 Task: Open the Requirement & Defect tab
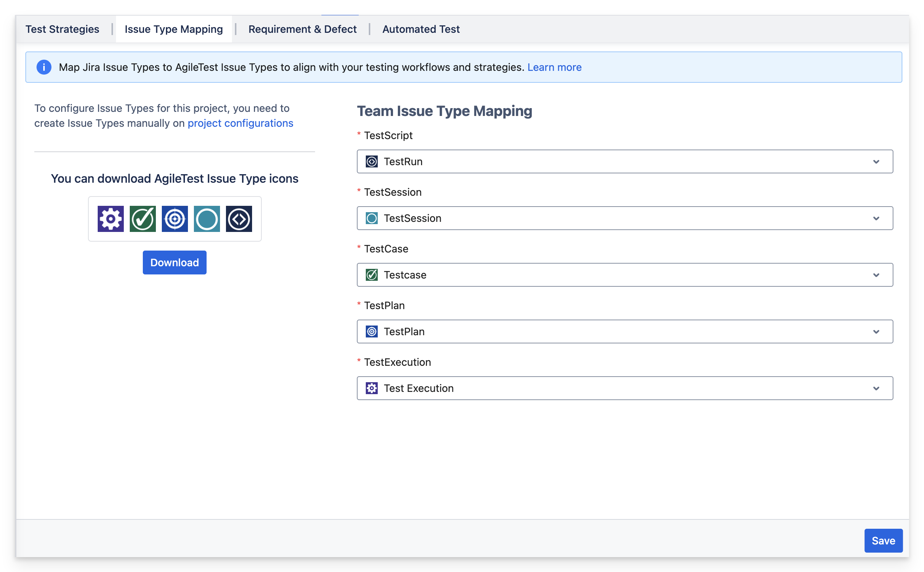302,29
